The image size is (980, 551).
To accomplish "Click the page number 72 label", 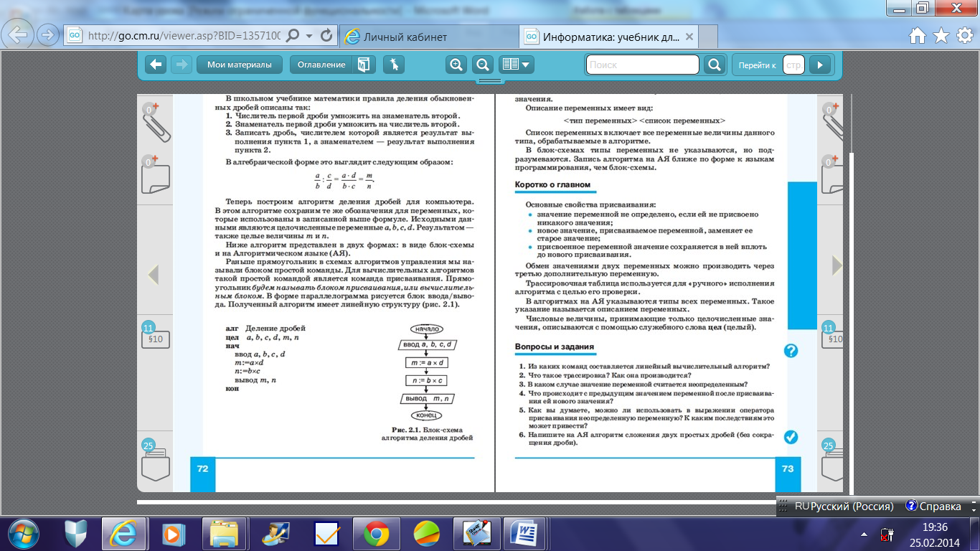I will [x=202, y=468].
